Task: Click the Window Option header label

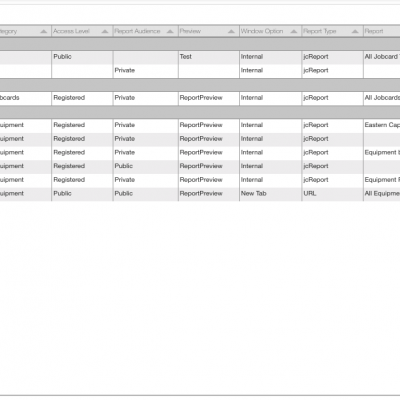Action: 262,31
